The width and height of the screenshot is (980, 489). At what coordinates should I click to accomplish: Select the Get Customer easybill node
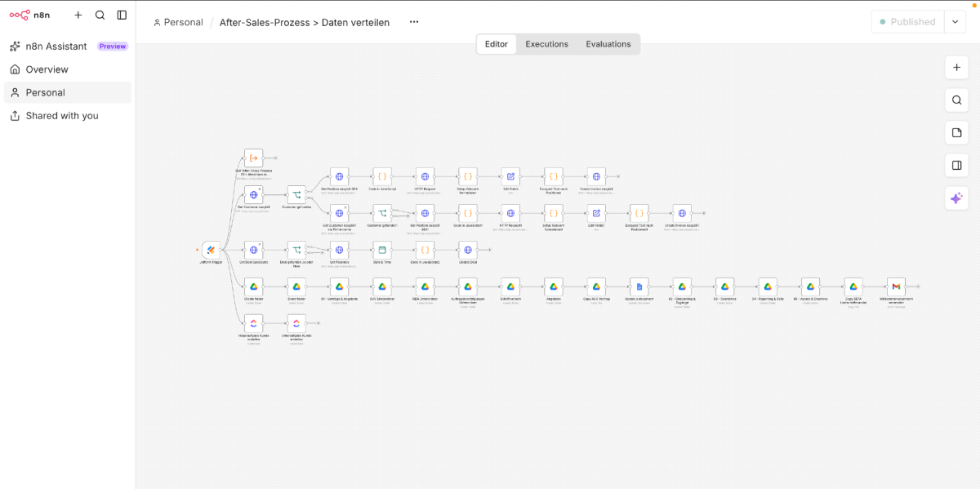coord(254,195)
